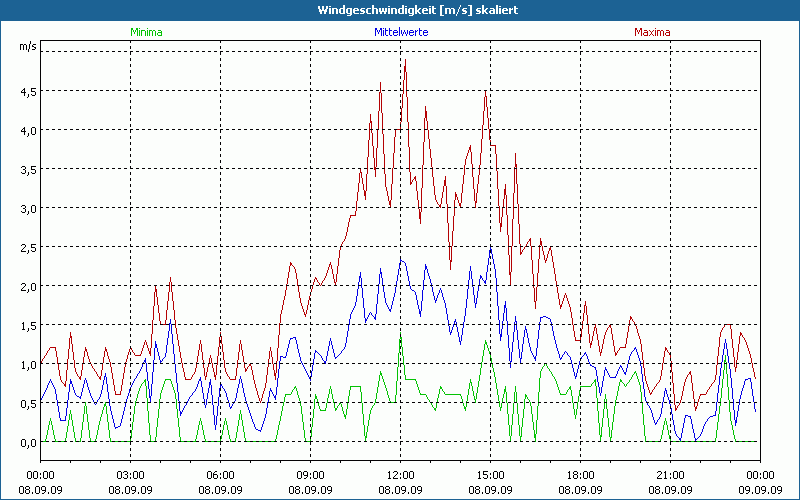Image resolution: width=800 pixels, height=500 pixels.
Task: Select the green Minima legend label
Action: click(146, 32)
